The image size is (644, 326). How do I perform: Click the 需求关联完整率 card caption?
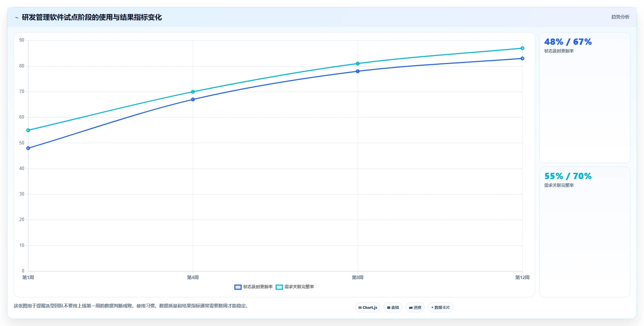pos(559,185)
